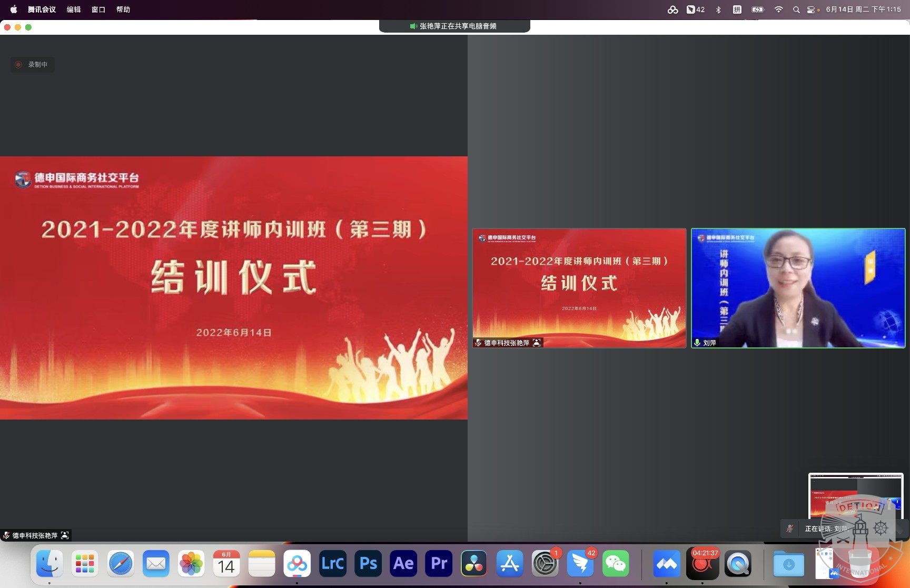Open the Apple menu
Image resolution: width=910 pixels, height=588 pixels.
[x=14, y=9]
